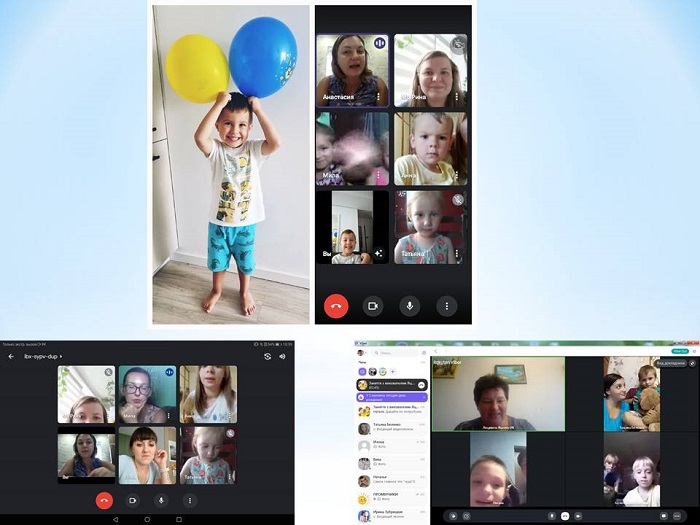This screenshot has width=700, height=525.
Task: Open the ПРОМІНЧИКИ chat in Viber
Action: pyautogui.click(x=392, y=499)
